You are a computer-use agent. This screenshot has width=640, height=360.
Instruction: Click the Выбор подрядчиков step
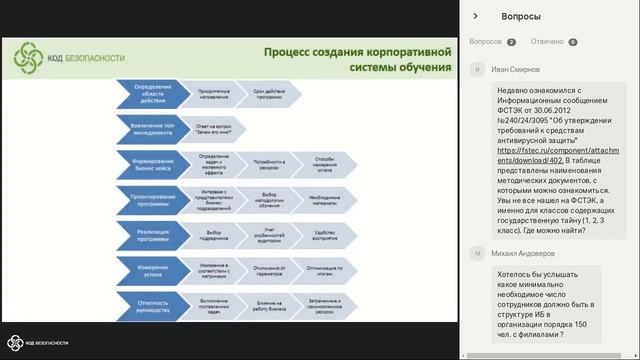coord(213,236)
